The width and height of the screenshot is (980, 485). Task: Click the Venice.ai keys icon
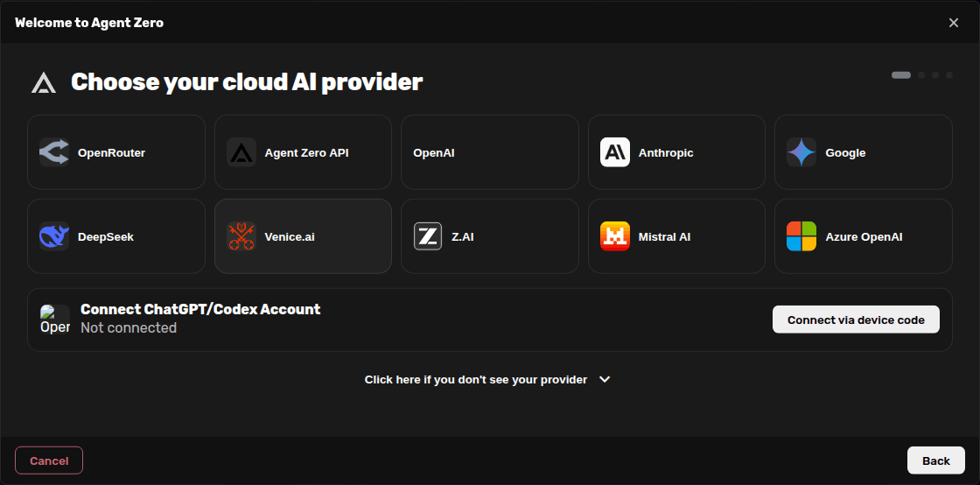tap(241, 236)
